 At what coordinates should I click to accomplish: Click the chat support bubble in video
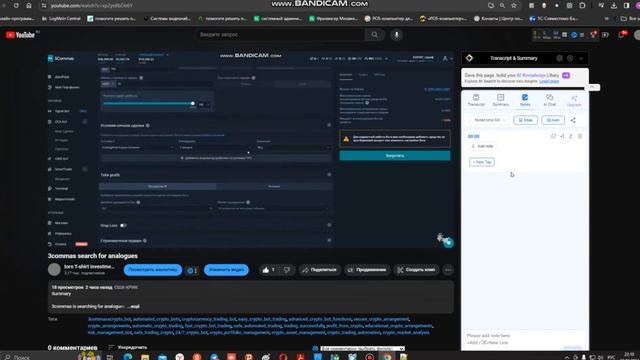pos(448,243)
